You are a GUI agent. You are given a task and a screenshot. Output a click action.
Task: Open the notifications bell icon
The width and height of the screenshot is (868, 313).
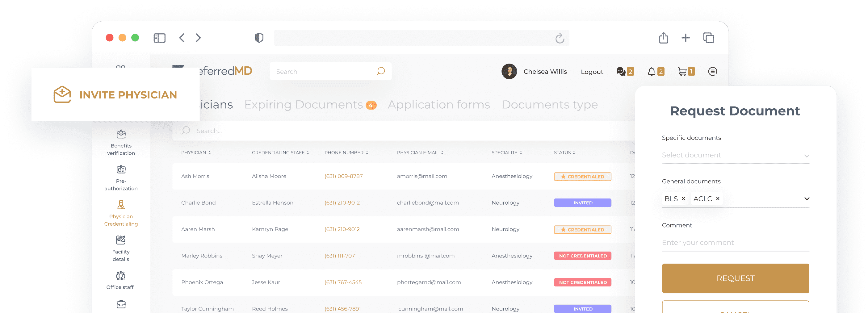point(651,71)
